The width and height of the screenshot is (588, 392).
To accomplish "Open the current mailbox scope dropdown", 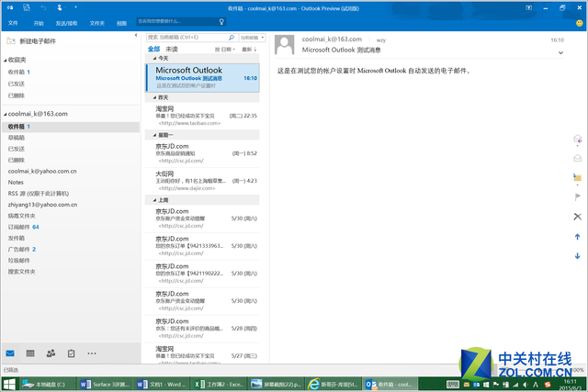I will (x=252, y=38).
